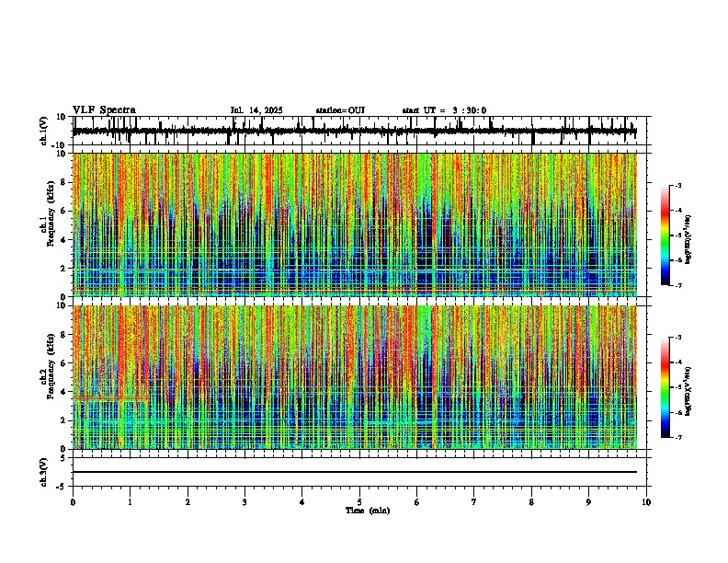This screenshot has height=563, width=728.
Task: Click the "VLF Spectra" title text
Action: [104, 110]
